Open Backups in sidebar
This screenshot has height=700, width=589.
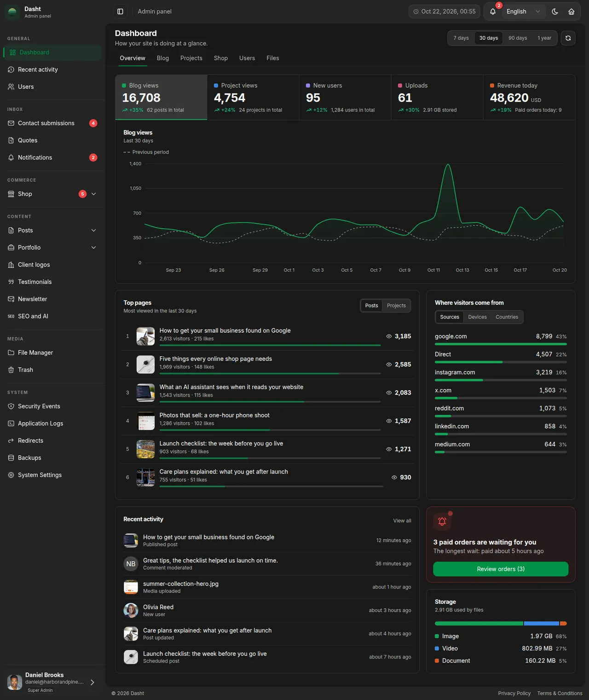click(52, 458)
